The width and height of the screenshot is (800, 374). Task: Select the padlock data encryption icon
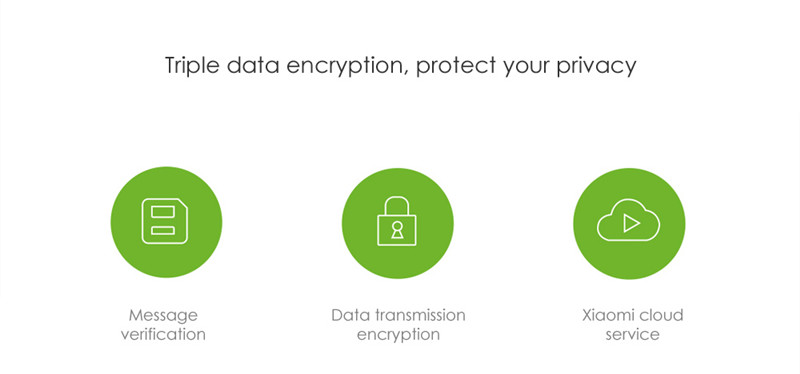[397, 223]
